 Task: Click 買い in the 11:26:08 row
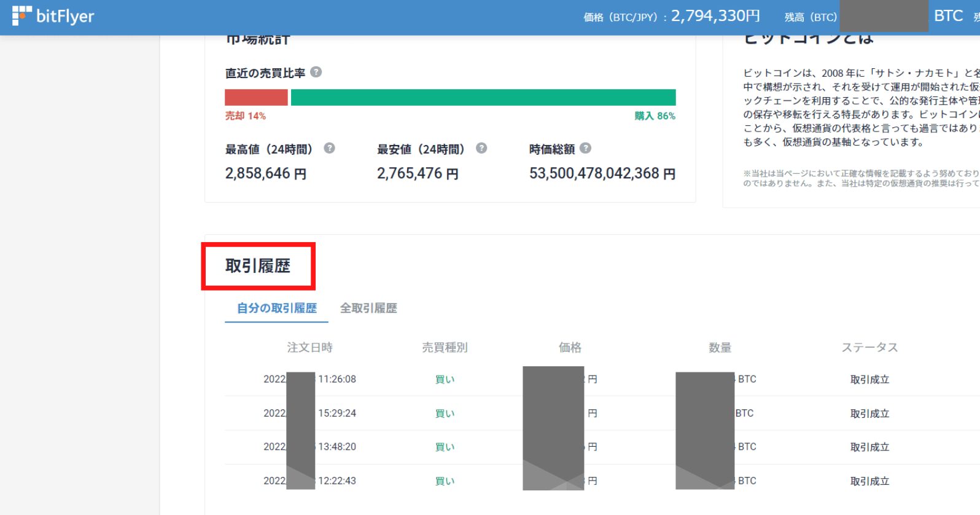click(x=445, y=380)
